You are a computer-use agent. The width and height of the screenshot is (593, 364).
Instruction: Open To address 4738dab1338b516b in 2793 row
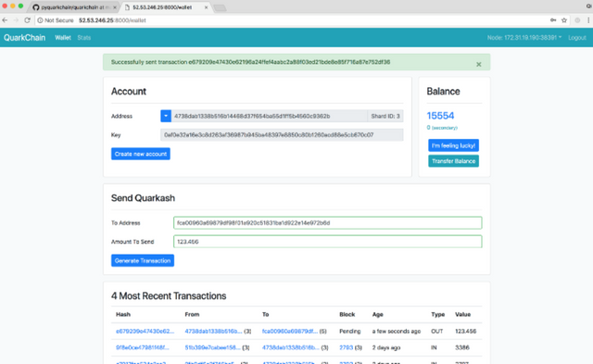pyautogui.click(x=290, y=347)
